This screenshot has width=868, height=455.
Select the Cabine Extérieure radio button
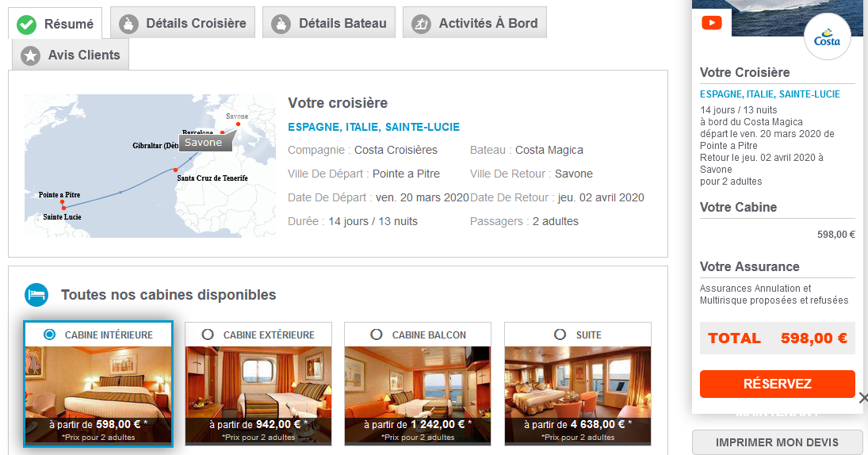pyautogui.click(x=208, y=335)
